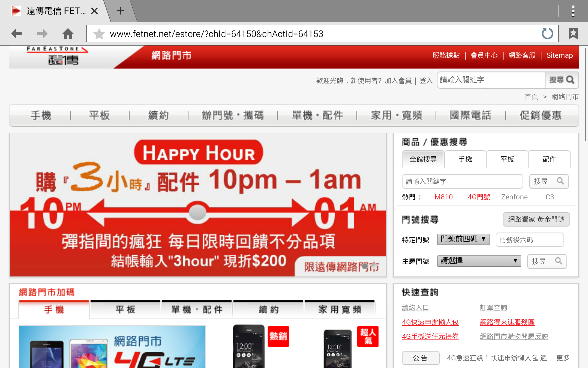Open the 門號前四碼 dropdown
Screen dimensions: 588x368
463,239
